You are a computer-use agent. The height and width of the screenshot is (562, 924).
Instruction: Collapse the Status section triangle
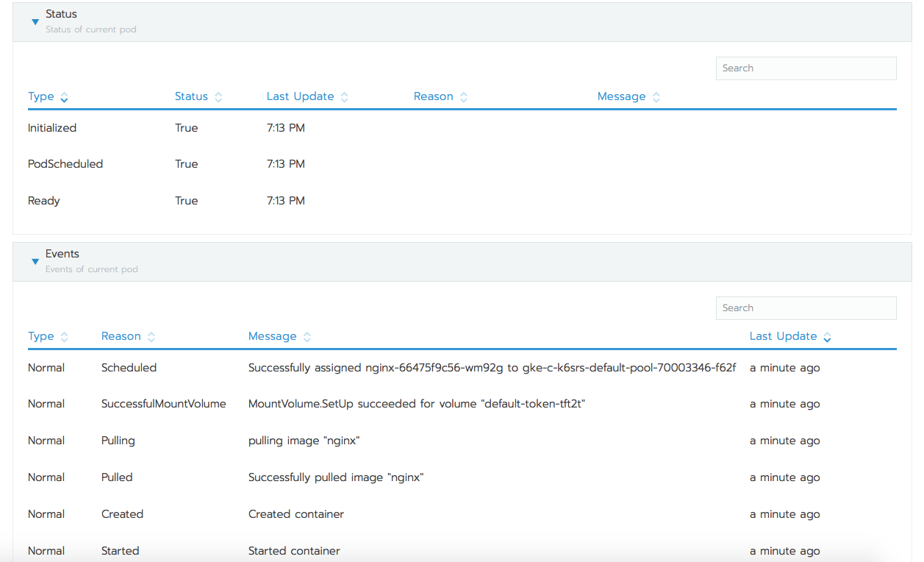(35, 22)
